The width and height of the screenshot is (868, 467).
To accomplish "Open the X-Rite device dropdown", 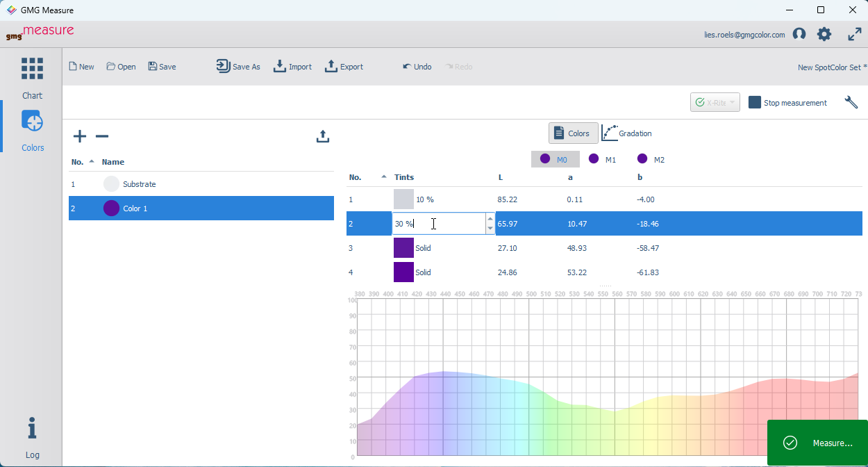I will pyautogui.click(x=715, y=103).
